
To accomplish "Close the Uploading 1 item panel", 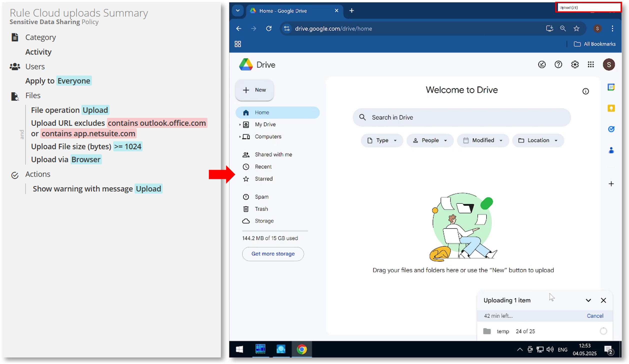I will click(x=603, y=300).
